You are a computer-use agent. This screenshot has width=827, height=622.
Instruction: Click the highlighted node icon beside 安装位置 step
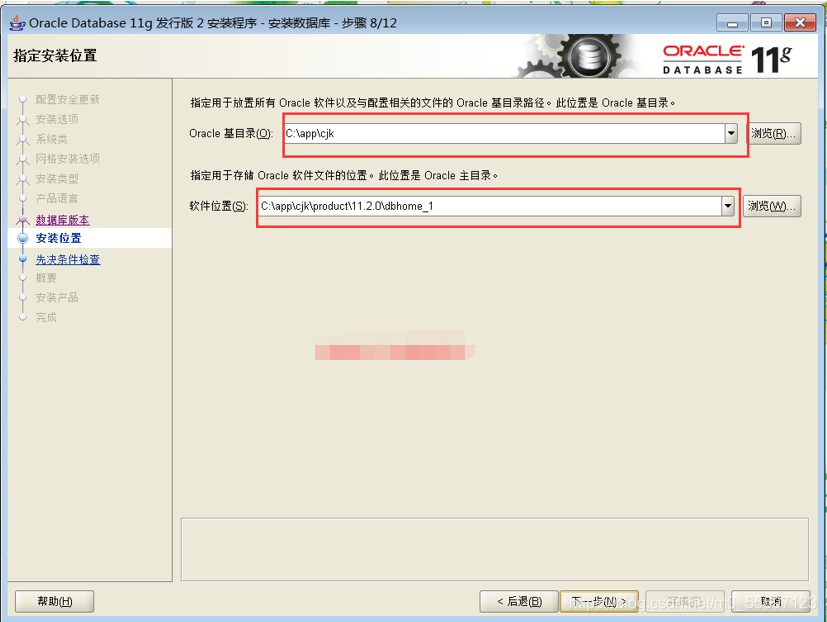point(23,238)
